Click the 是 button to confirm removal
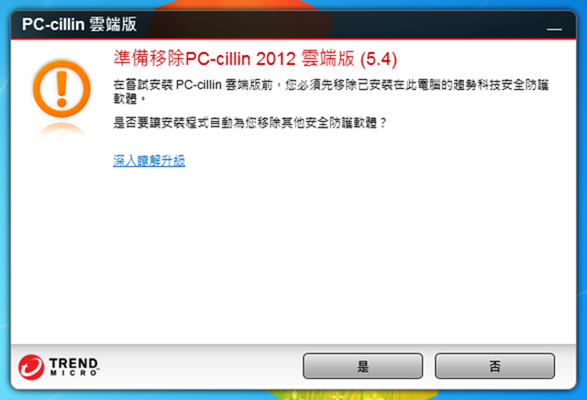 tap(362, 366)
